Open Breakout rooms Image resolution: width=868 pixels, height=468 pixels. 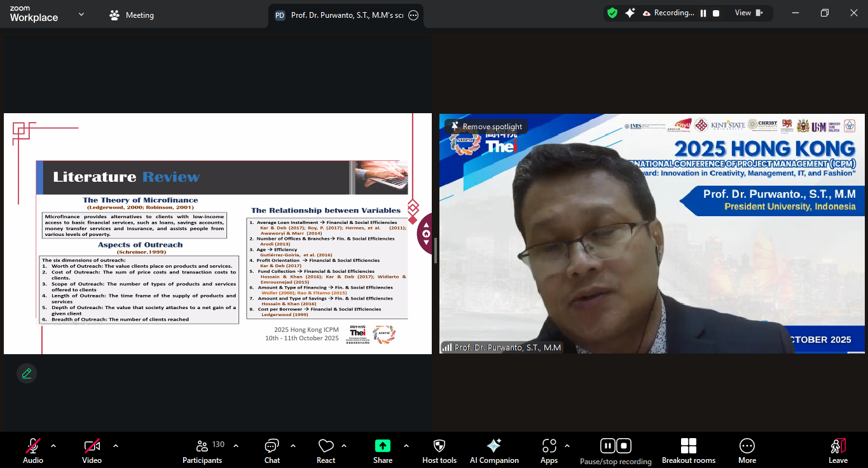(x=688, y=450)
